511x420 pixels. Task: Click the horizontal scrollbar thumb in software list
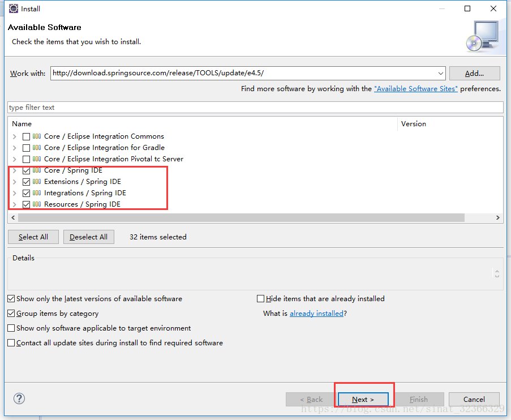(241, 217)
